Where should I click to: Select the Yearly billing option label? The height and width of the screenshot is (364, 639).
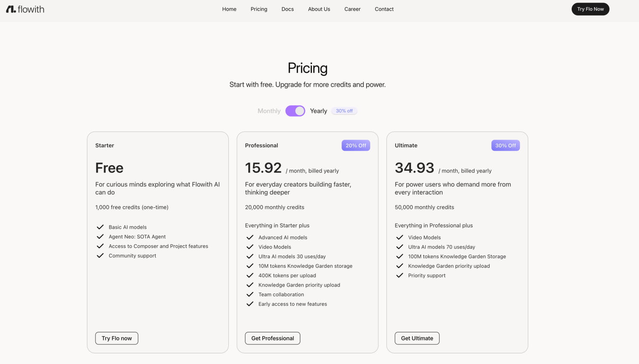(318, 111)
